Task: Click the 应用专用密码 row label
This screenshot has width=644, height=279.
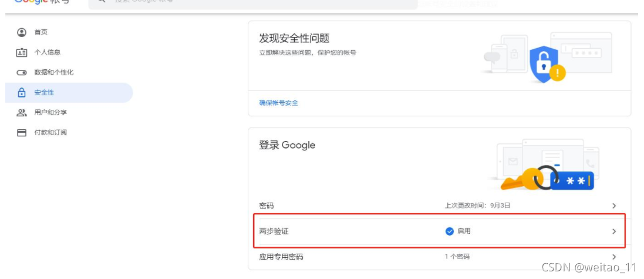Action: point(281,257)
